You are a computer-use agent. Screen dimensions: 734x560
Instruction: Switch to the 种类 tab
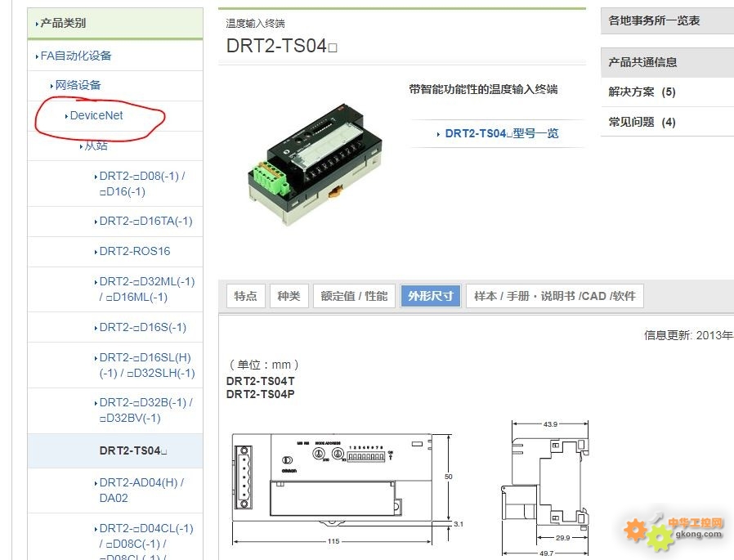(x=289, y=296)
